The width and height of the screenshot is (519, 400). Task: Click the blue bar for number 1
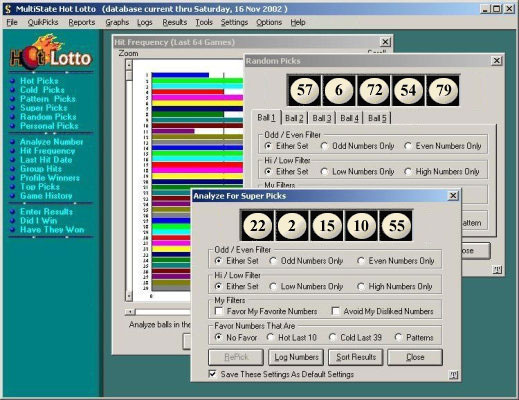(x=180, y=75)
